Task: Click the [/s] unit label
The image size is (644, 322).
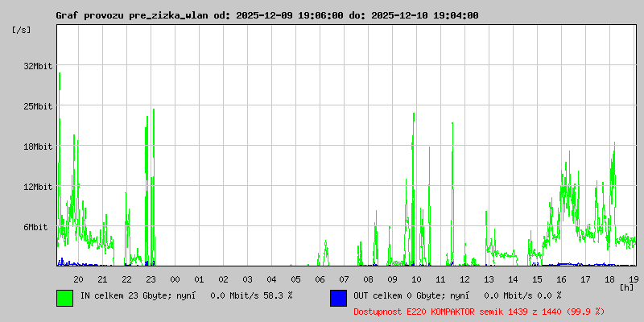Action: coord(22,30)
